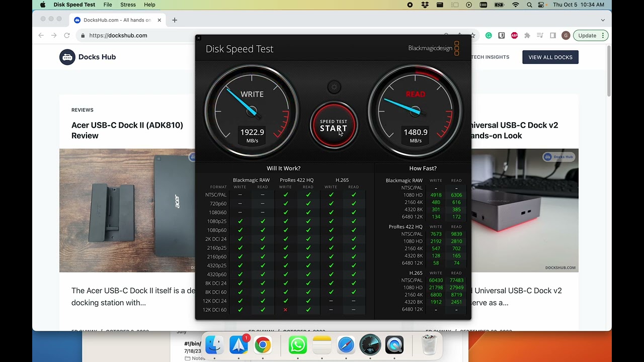The height and width of the screenshot is (362, 644).
Task: Open Finder from the Dock
Action: tap(214, 345)
